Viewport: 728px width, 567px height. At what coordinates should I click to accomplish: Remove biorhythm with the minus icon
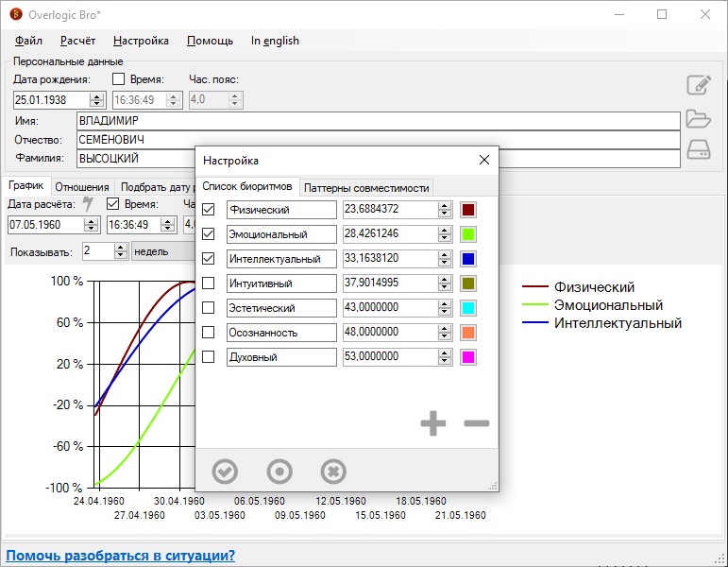coord(477,423)
